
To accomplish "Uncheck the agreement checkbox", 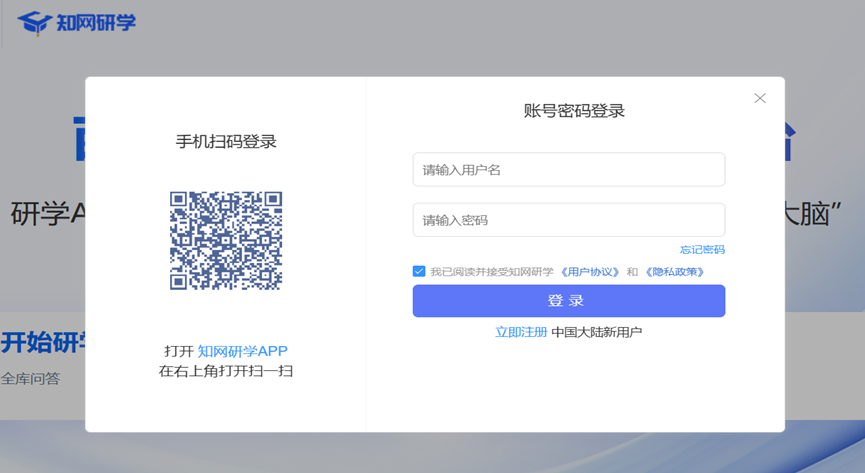I will pyautogui.click(x=419, y=272).
